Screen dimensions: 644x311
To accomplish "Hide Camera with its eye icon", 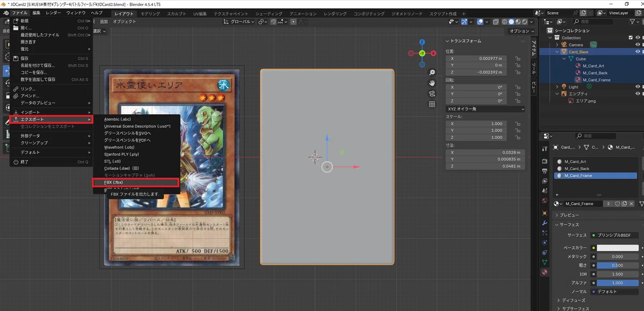I will click(x=638, y=45).
